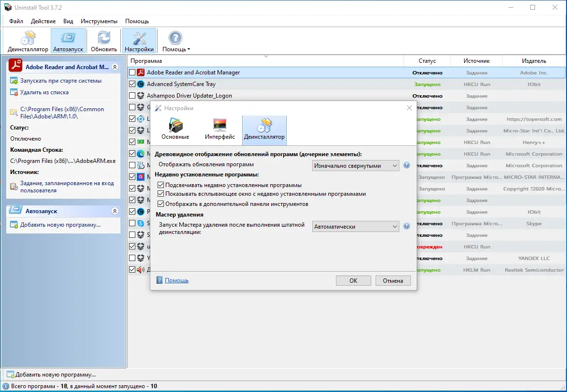This screenshot has height=392, width=567.
Task: Click the Поврежден status cell
Action: point(430,247)
